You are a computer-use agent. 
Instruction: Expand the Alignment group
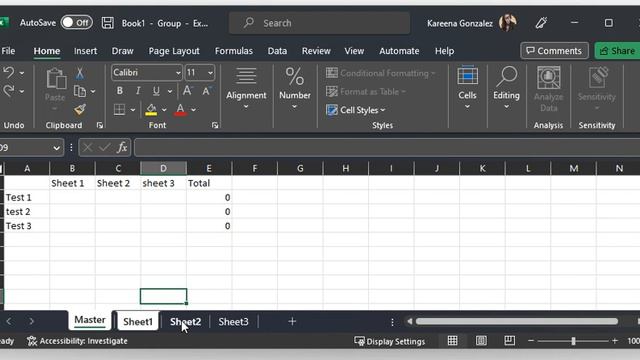(x=246, y=89)
